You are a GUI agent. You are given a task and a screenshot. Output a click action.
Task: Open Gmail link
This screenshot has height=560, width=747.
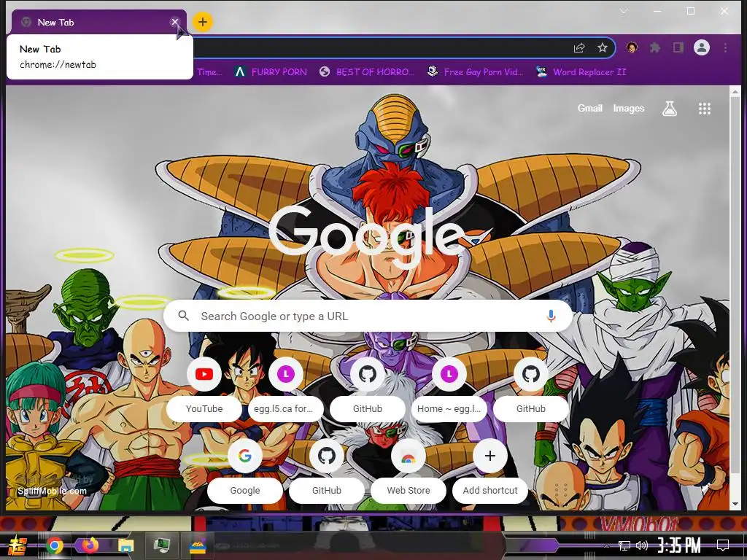tap(589, 108)
